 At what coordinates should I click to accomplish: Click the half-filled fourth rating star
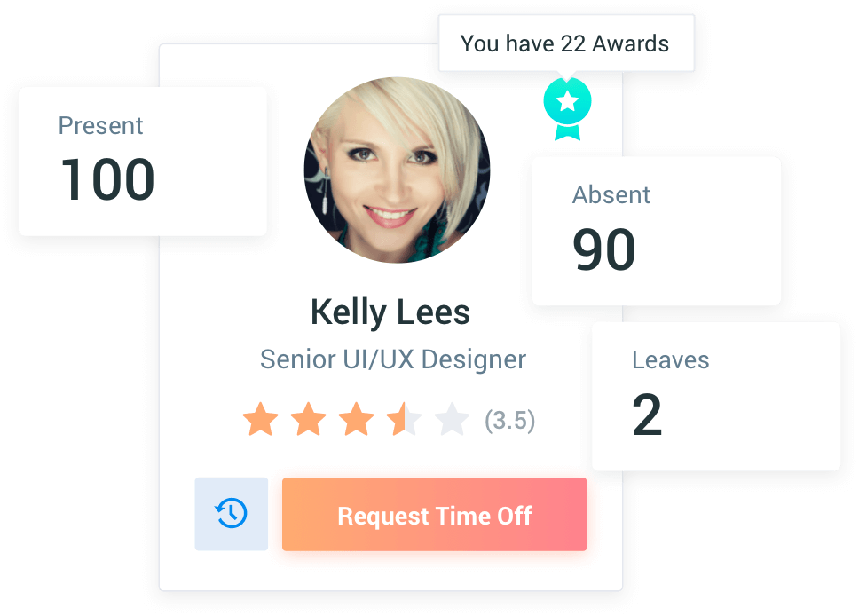(405, 419)
